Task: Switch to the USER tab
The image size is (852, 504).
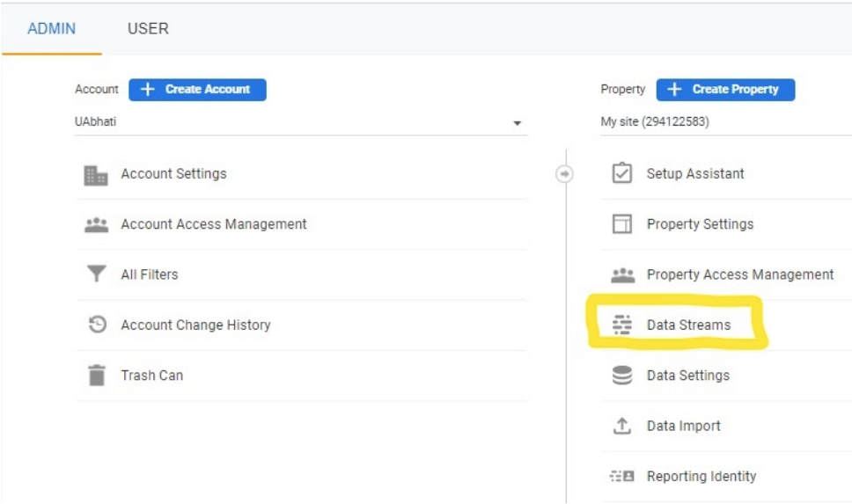Action: 148,28
